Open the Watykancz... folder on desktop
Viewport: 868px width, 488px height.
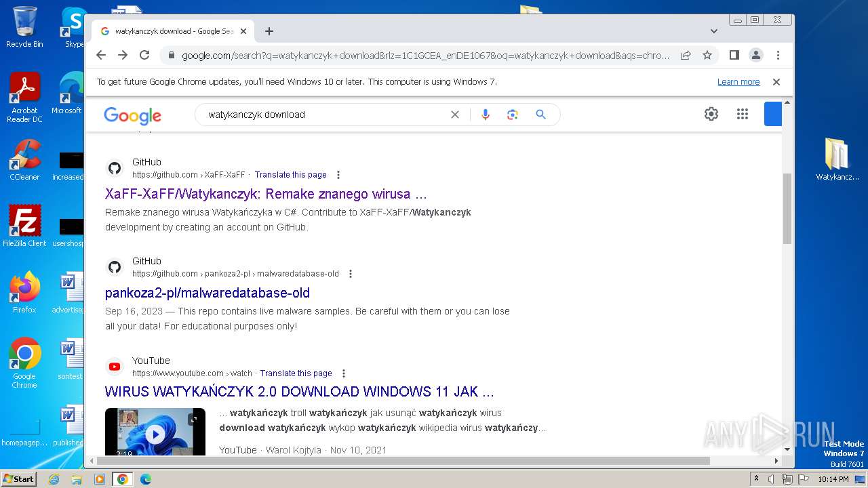tap(837, 160)
